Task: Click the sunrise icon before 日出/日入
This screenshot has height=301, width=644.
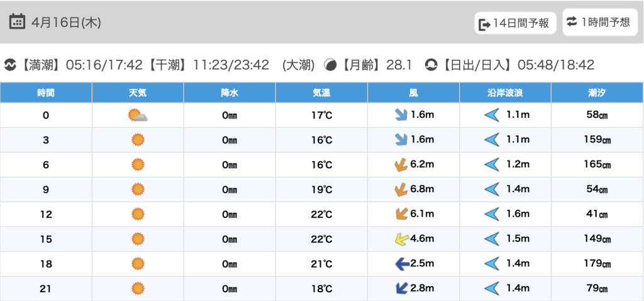Action: (x=431, y=65)
